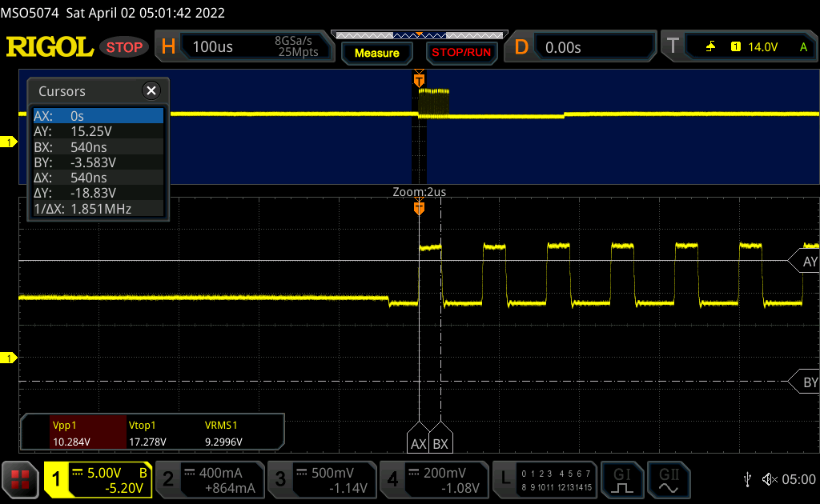Open the red grid function menu icon
The height and width of the screenshot is (504, 820).
[x=20, y=479]
